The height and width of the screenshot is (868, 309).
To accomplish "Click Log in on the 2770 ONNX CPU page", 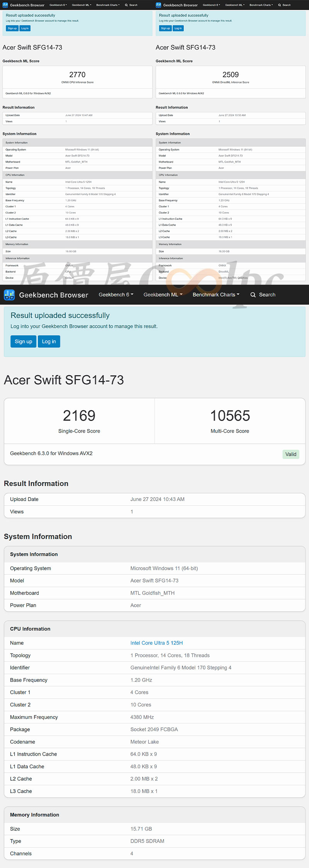I will click(25, 28).
